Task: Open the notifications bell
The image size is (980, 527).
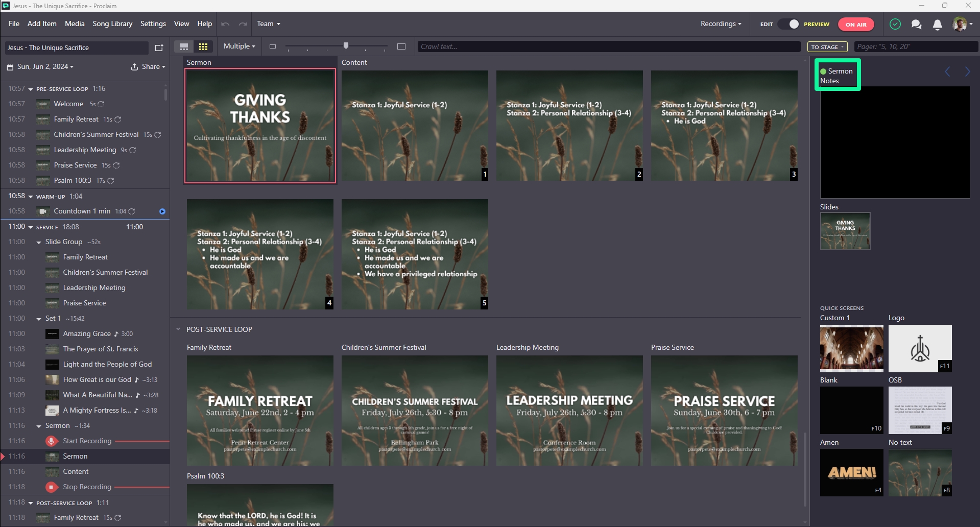Action: (x=938, y=24)
